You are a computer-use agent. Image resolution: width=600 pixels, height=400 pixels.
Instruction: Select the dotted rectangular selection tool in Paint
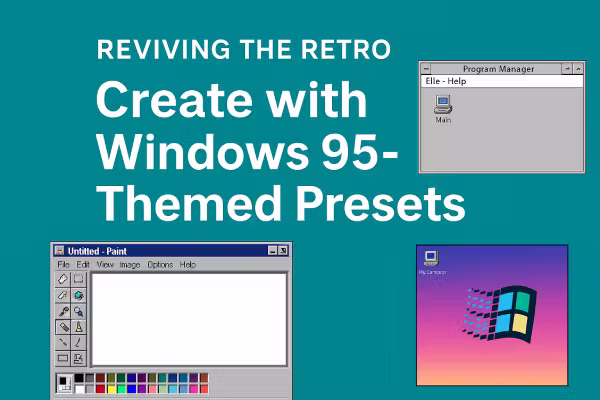point(78,279)
